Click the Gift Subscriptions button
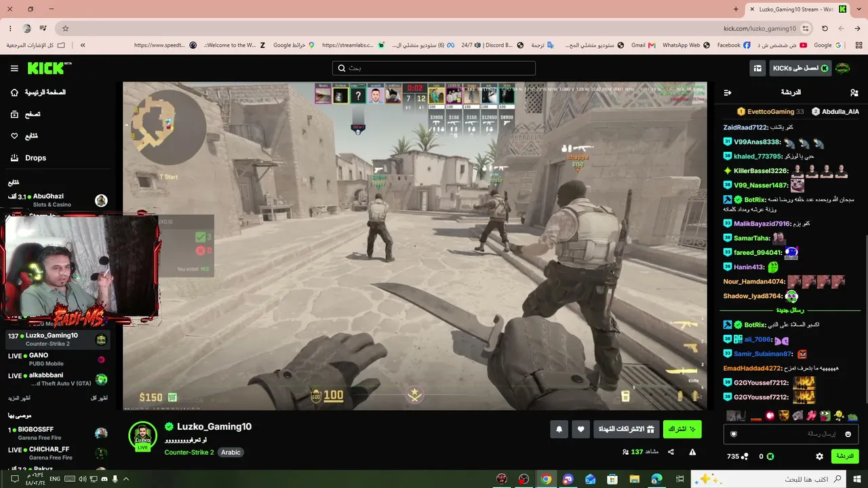The width and height of the screenshot is (868, 488). tap(626, 429)
